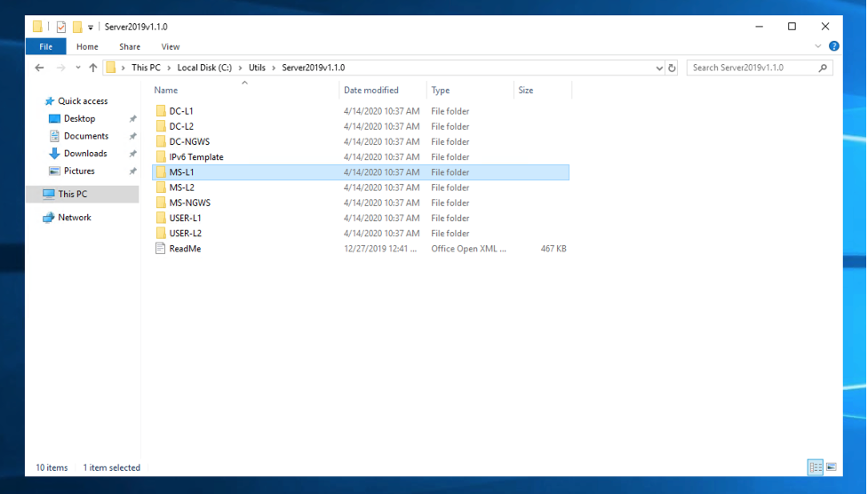The height and width of the screenshot is (494, 868).
Task: Switch to Details view in status bar
Action: click(x=816, y=466)
